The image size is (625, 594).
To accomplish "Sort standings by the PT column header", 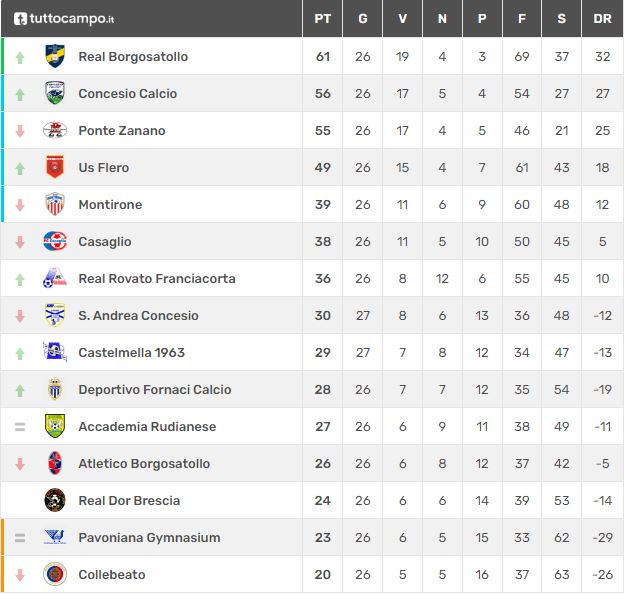I will (322, 19).
